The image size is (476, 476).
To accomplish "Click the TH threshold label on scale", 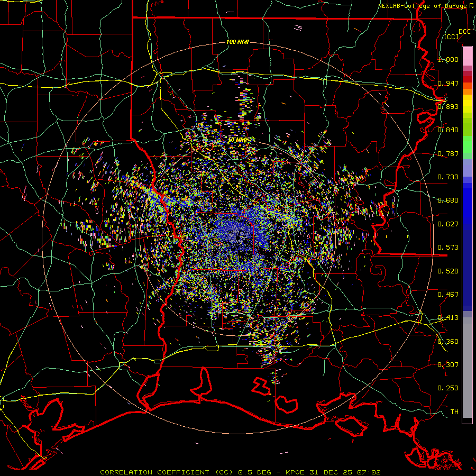I will [454, 412].
